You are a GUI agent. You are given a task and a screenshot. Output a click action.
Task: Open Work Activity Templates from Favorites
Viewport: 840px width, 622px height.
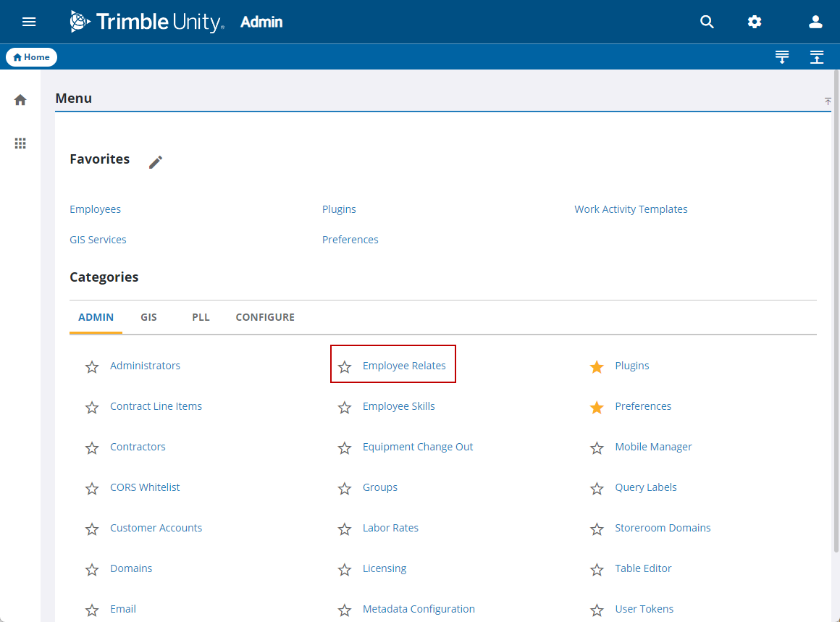coord(631,209)
